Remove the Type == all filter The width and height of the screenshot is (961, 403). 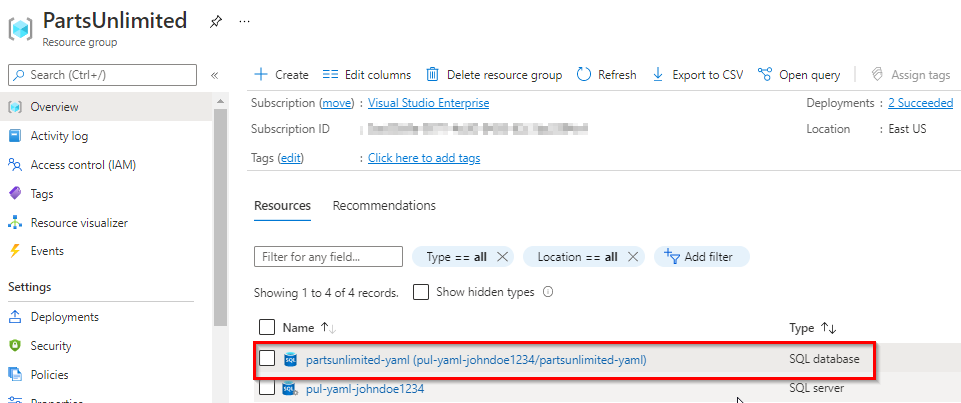point(502,257)
